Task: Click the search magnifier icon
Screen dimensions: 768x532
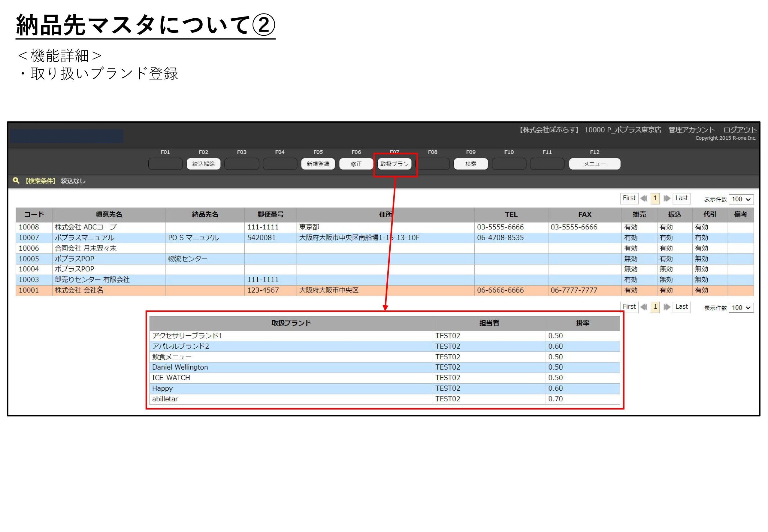Action: (x=16, y=180)
